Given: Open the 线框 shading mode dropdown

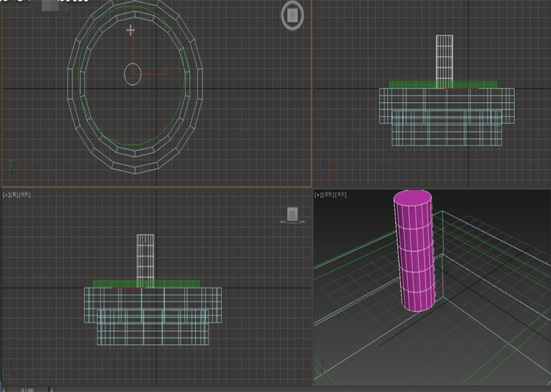Looking at the screenshot, I should pyautogui.click(x=23, y=195).
